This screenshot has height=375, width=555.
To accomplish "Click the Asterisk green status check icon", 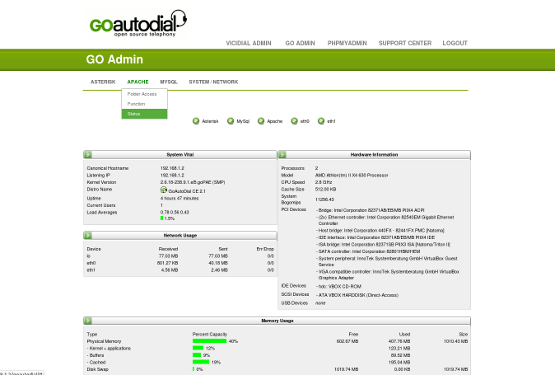I will tap(196, 121).
